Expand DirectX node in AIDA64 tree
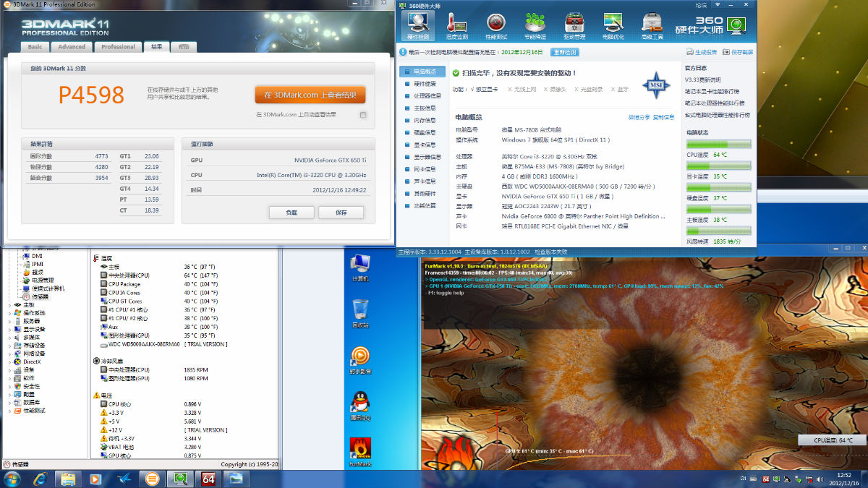The height and width of the screenshot is (488, 868). pyautogui.click(x=10, y=361)
